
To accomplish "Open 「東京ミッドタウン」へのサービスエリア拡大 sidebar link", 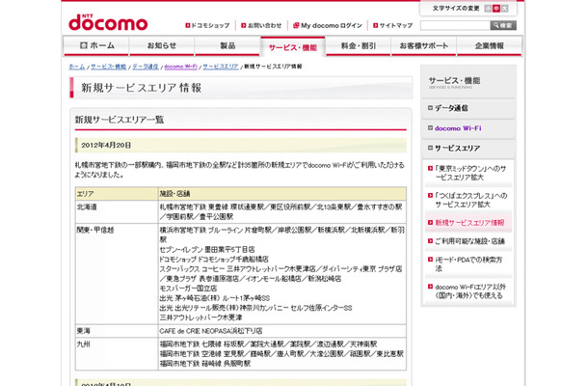I will [470, 173].
